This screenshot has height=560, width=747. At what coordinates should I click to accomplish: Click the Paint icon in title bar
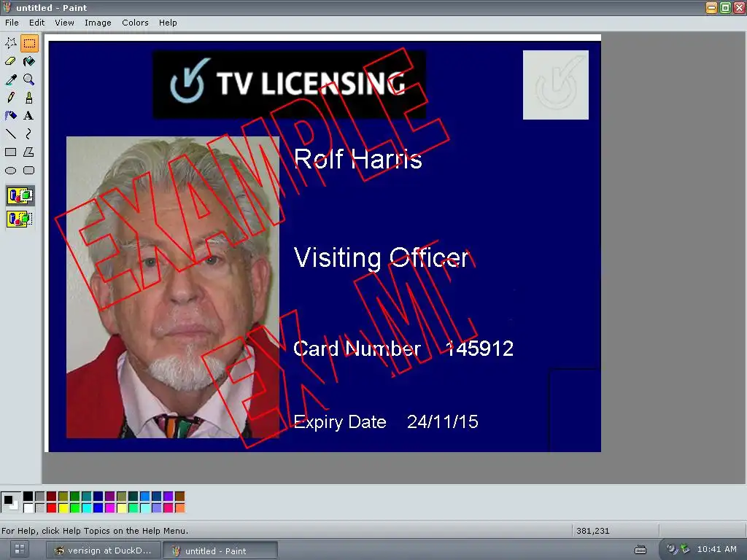(x=7, y=7)
